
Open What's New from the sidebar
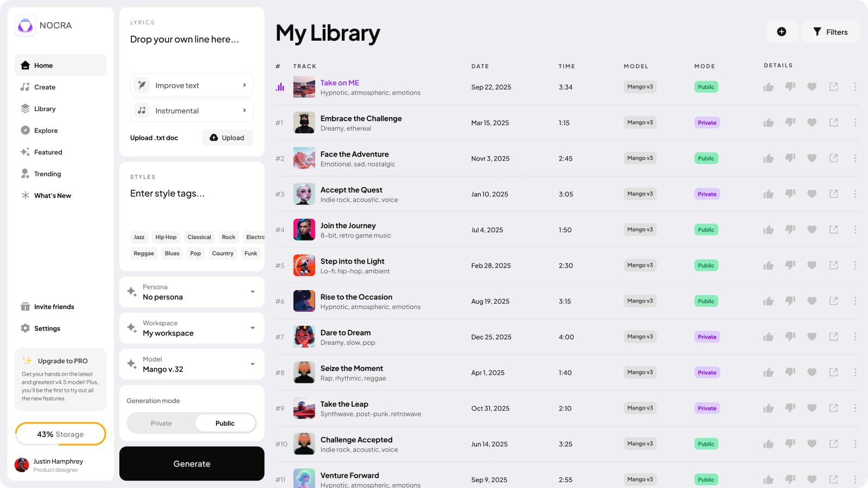pos(25,195)
